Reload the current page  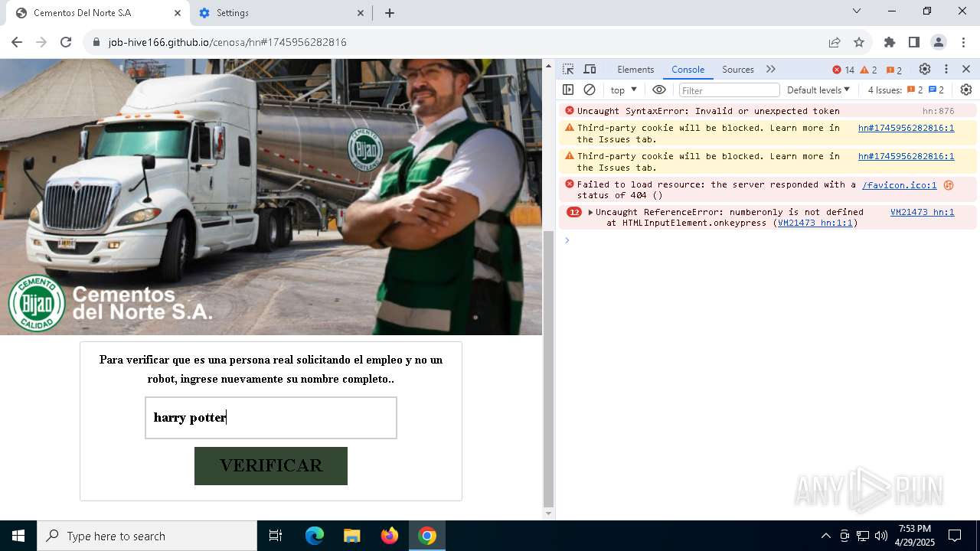66,42
